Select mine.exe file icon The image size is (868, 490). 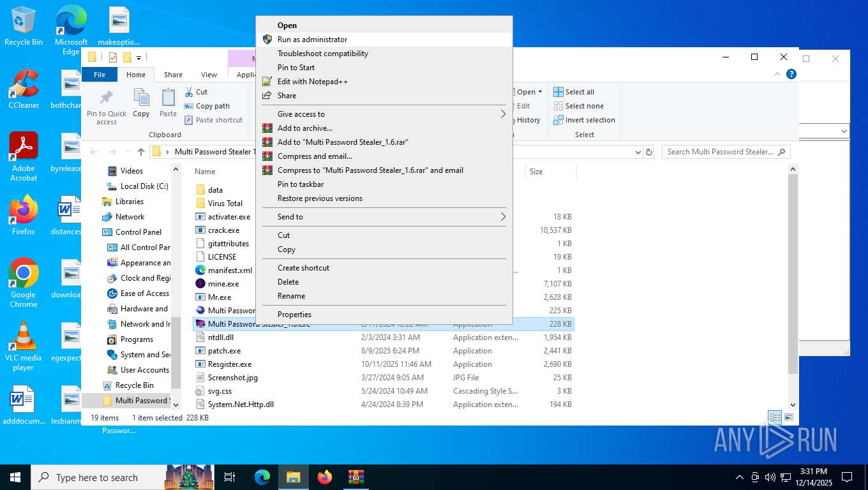[x=200, y=284]
